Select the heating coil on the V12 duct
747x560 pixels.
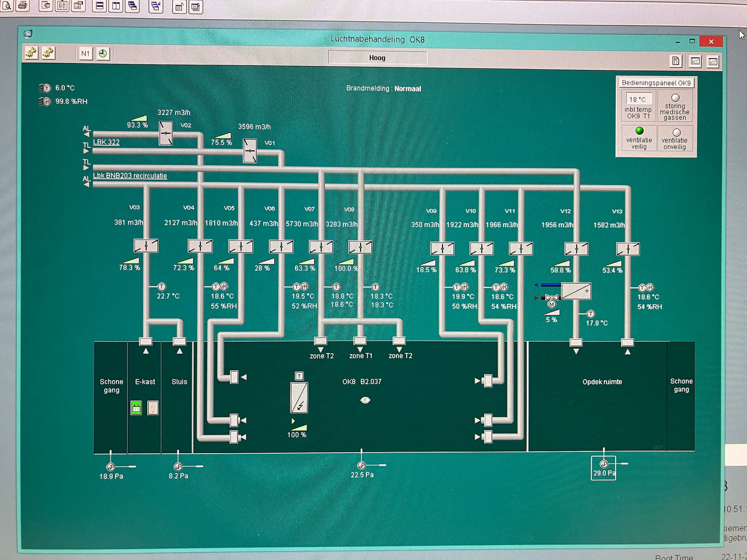click(x=576, y=291)
